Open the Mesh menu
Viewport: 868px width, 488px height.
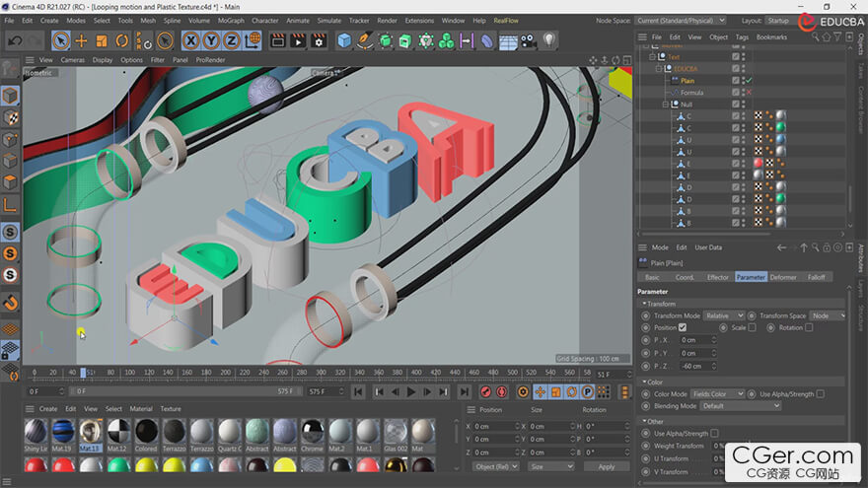[148, 21]
